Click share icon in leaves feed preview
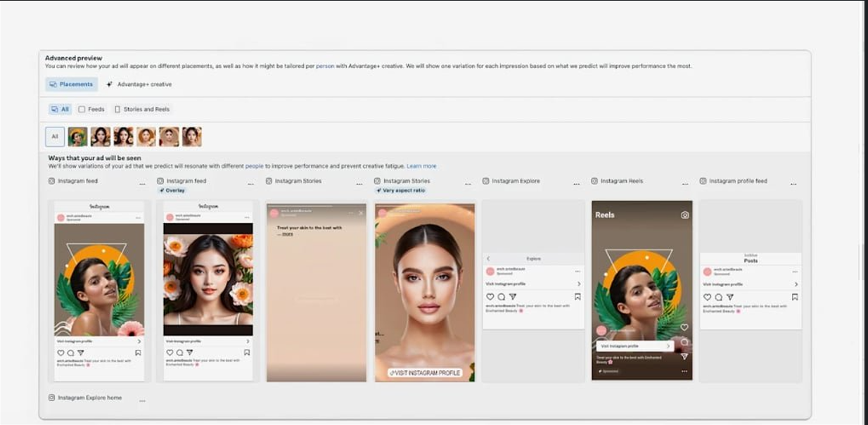The height and width of the screenshot is (425, 868). pyautogui.click(x=81, y=353)
